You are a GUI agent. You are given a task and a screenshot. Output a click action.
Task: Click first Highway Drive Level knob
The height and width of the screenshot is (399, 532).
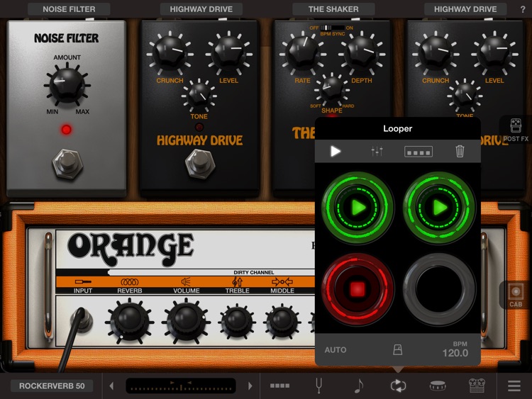[229, 54]
